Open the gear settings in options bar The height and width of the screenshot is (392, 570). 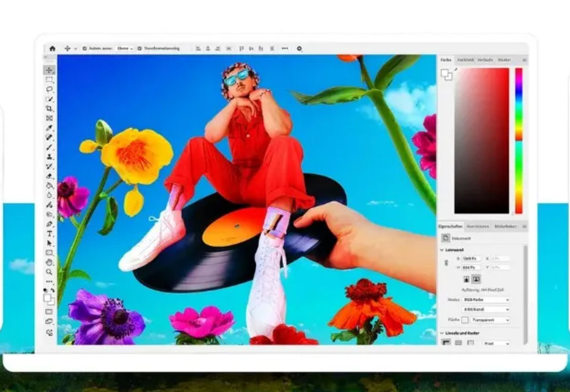pyautogui.click(x=299, y=49)
